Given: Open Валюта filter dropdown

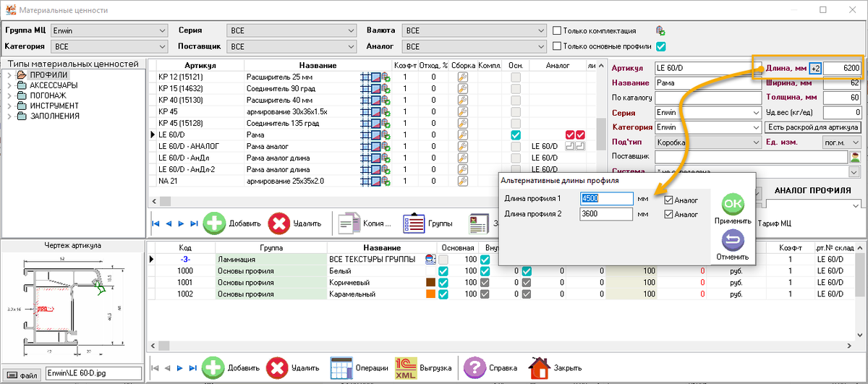Looking at the screenshot, I should pyautogui.click(x=475, y=31).
